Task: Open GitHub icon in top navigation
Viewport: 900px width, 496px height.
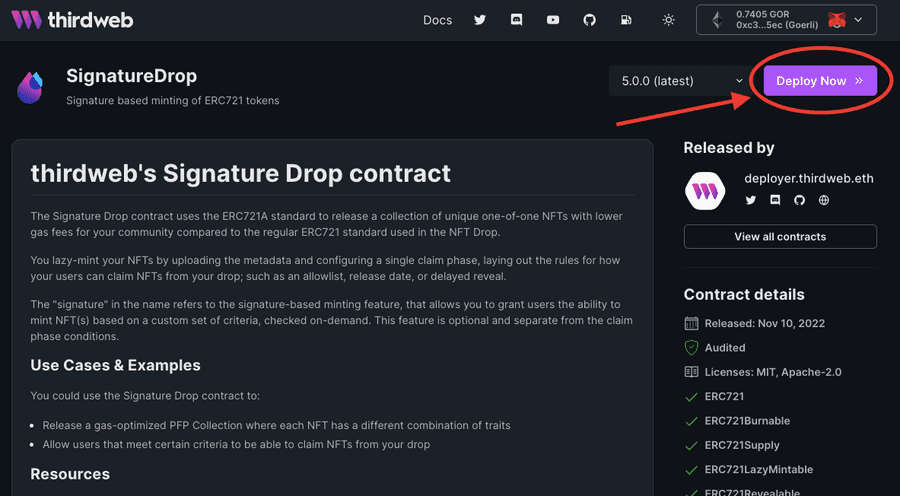Action: coord(589,20)
